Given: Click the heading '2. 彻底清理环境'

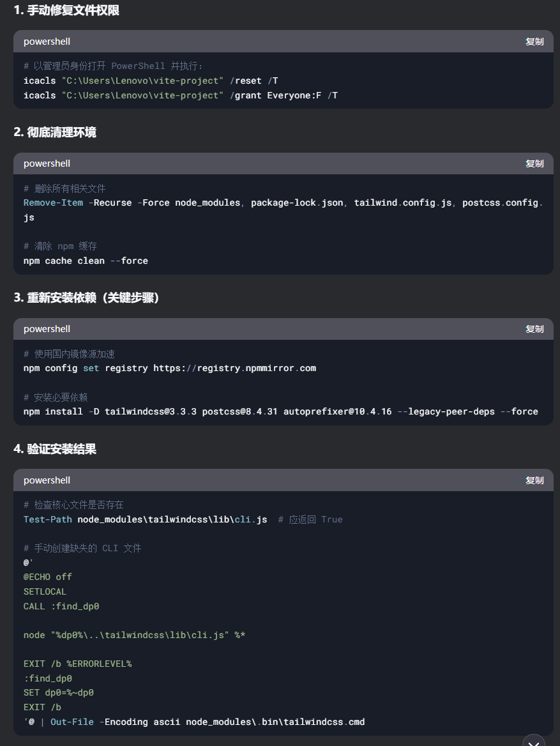Looking at the screenshot, I should pos(55,132).
